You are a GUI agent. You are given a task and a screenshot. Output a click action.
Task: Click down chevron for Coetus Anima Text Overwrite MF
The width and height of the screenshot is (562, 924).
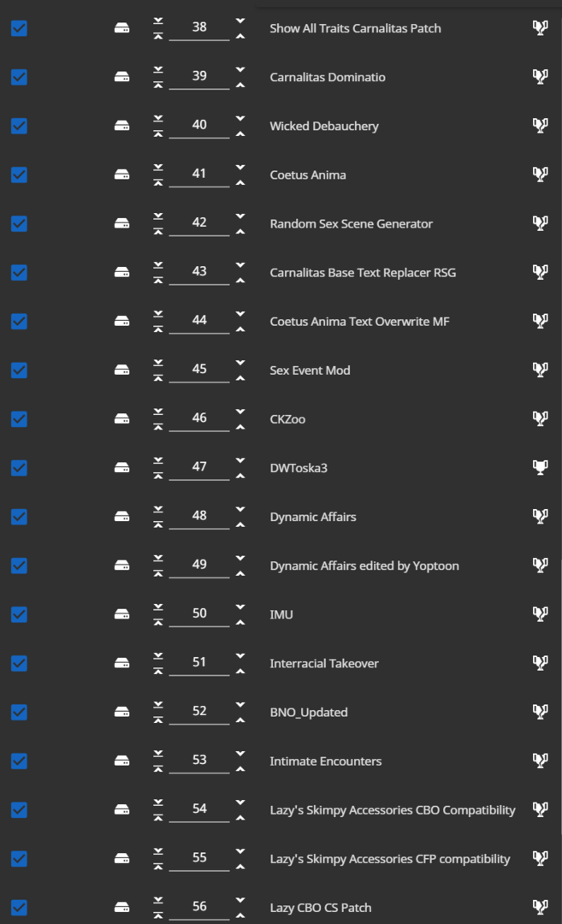coord(240,313)
